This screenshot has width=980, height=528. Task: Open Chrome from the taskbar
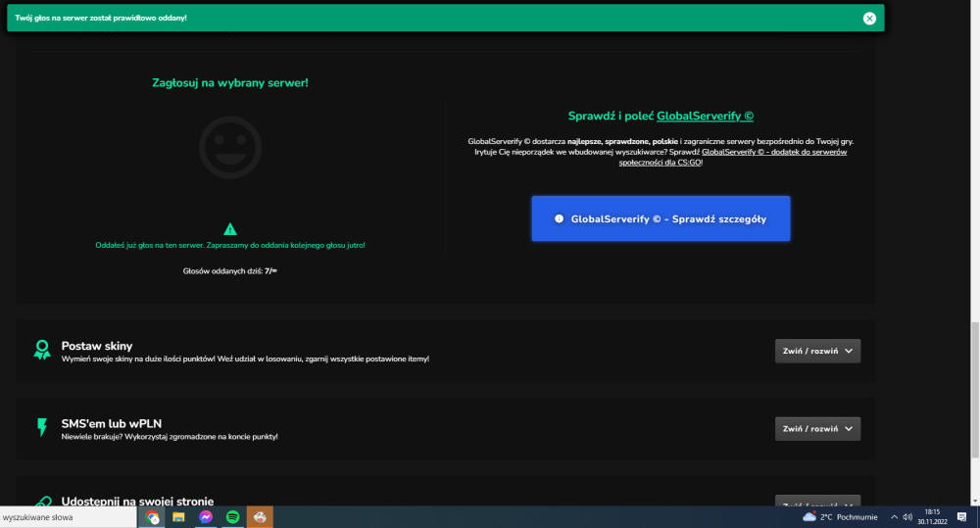152,517
